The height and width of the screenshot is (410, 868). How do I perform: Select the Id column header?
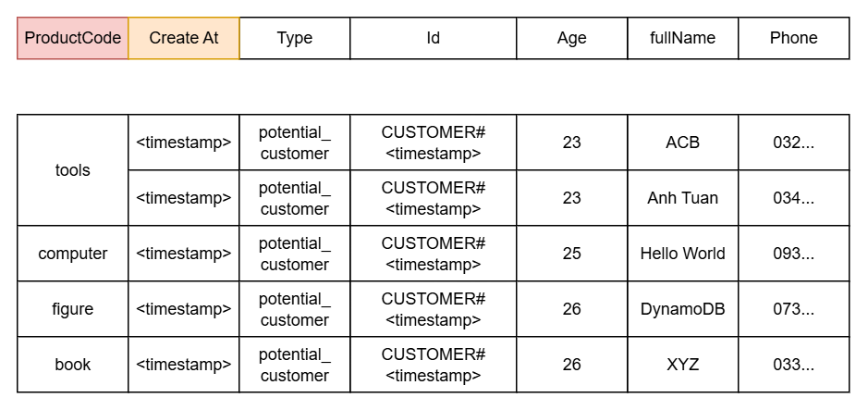point(434,38)
